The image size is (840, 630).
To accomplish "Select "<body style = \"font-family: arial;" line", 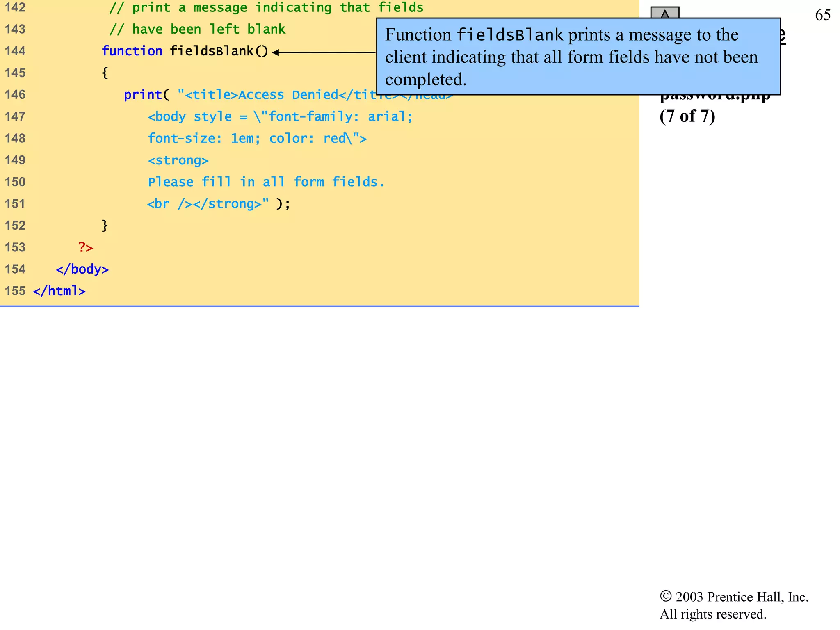I will (x=280, y=116).
